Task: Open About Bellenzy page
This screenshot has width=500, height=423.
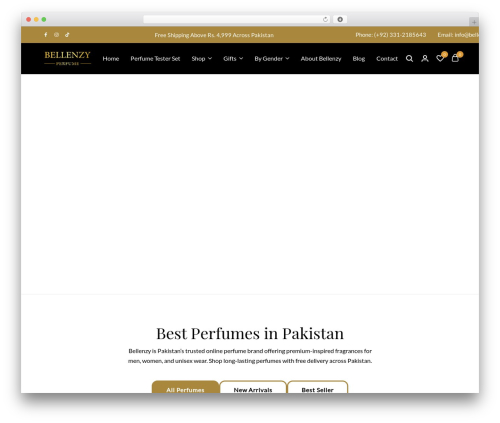Action: [321, 59]
